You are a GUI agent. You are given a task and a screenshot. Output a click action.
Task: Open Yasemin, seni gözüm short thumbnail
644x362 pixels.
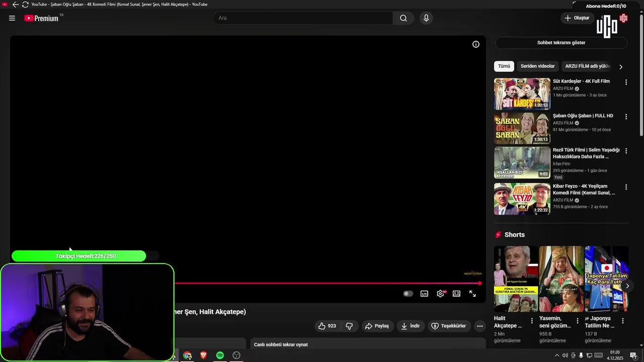[561, 279]
